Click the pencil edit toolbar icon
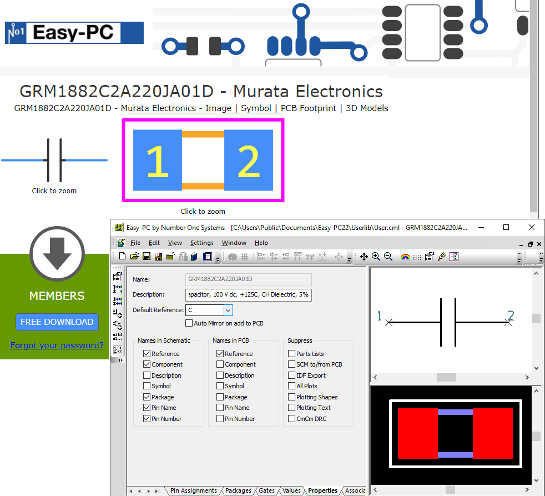 tap(442, 257)
